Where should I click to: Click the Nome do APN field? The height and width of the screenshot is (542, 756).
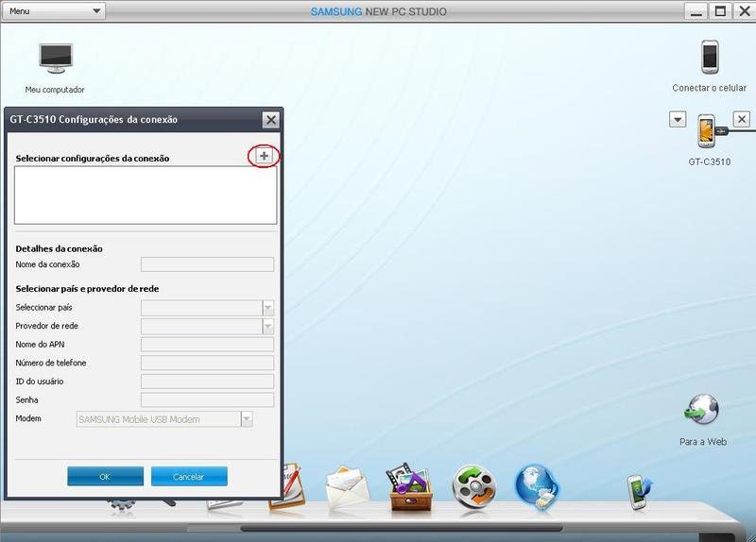207,345
